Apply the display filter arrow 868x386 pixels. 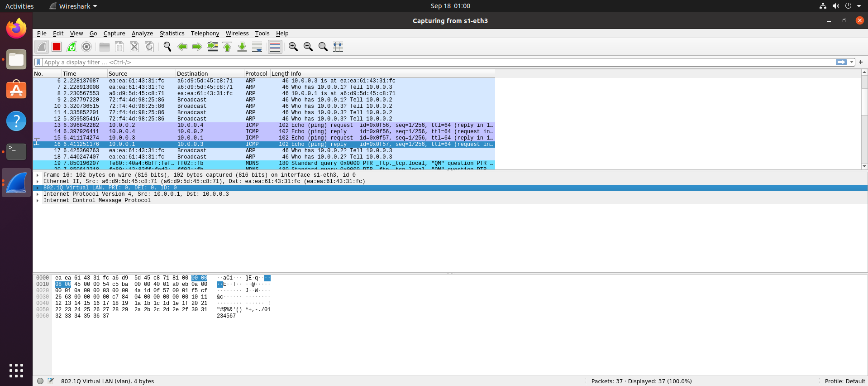[841, 62]
